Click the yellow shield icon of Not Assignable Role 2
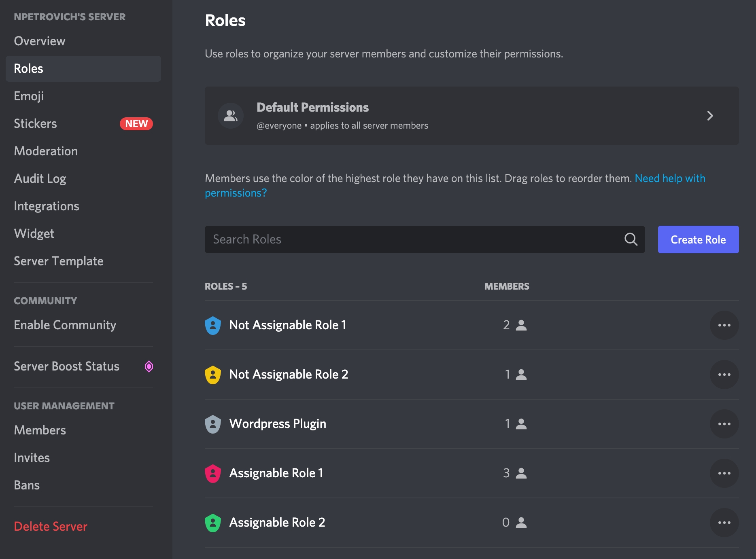The image size is (756, 559). point(213,375)
